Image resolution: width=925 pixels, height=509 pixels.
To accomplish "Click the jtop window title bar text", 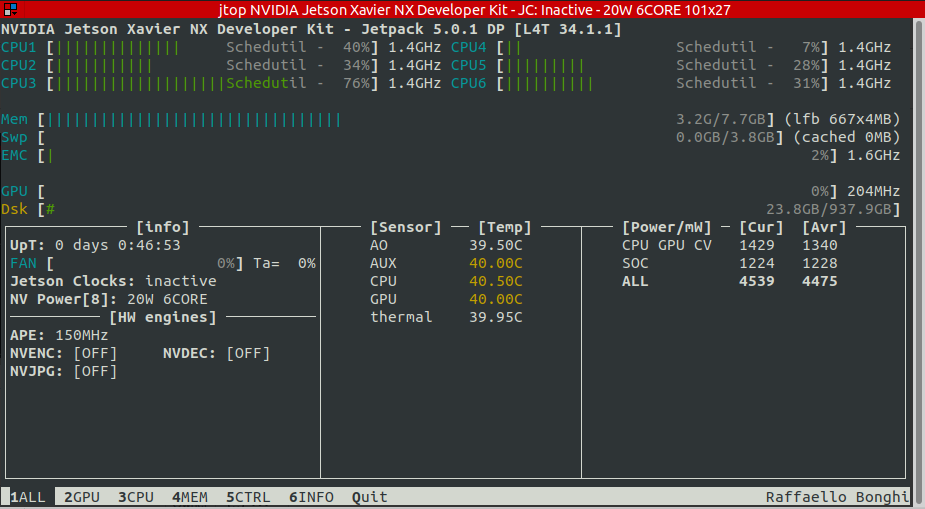I will (475, 9).
